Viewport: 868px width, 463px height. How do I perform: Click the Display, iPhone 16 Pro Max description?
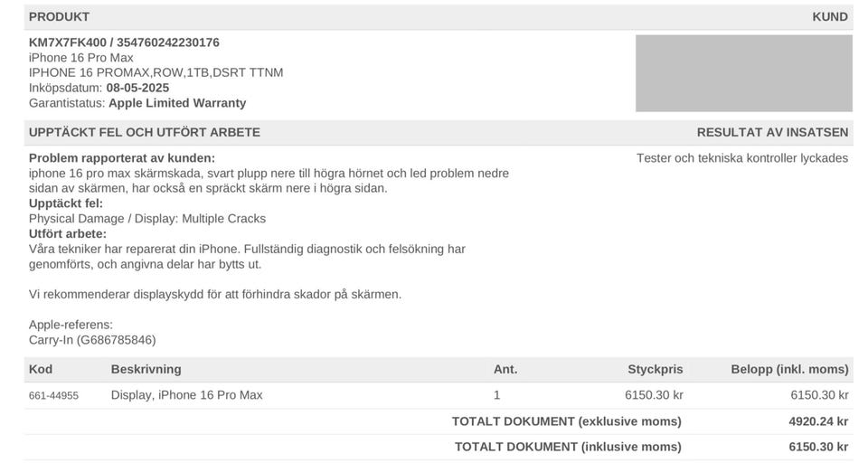coord(187,395)
